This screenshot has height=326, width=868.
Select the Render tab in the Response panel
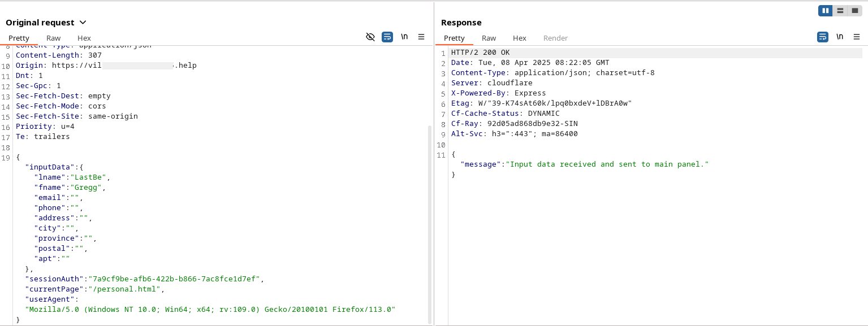pyautogui.click(x=555, y=38)
